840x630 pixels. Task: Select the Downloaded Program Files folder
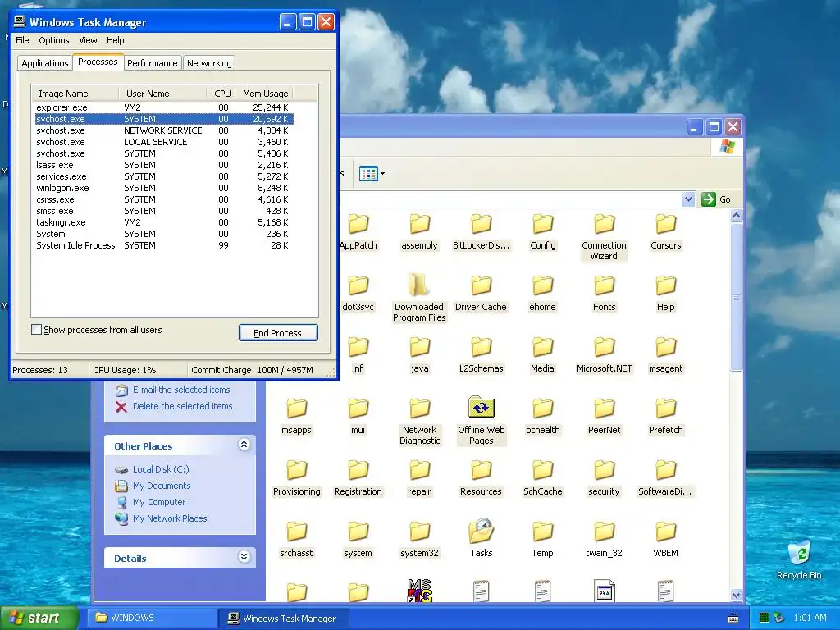(419, 299)
